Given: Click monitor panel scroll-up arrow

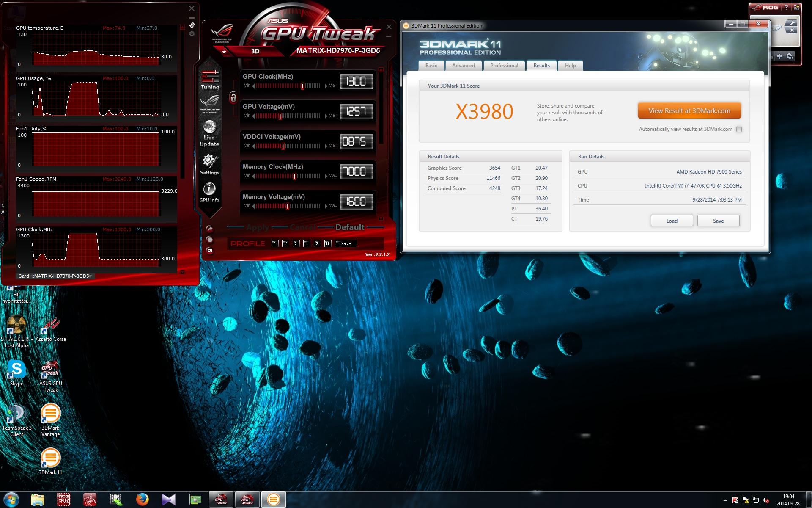Looking at the screenshot, I should pos(182,27).
